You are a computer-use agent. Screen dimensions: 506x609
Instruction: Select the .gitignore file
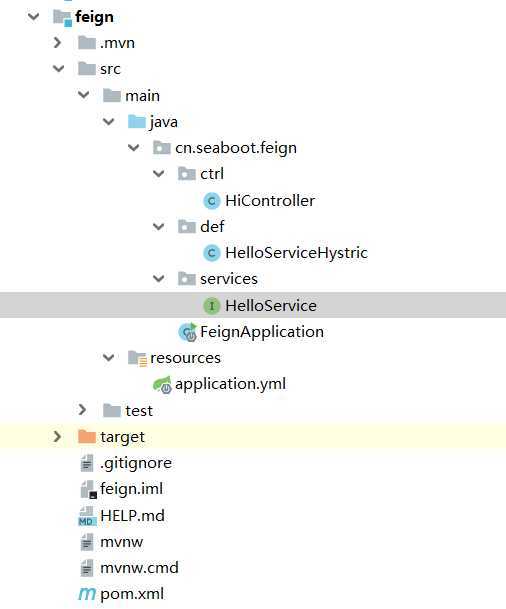pyautogui.click(x=136, y=463)
